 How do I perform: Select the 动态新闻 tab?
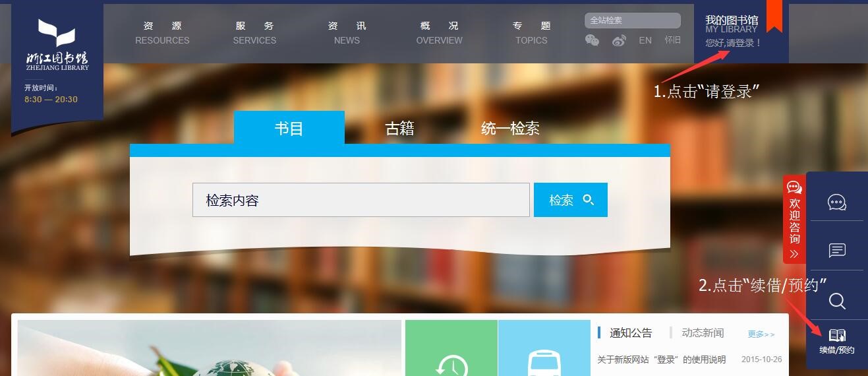(703, 333)
